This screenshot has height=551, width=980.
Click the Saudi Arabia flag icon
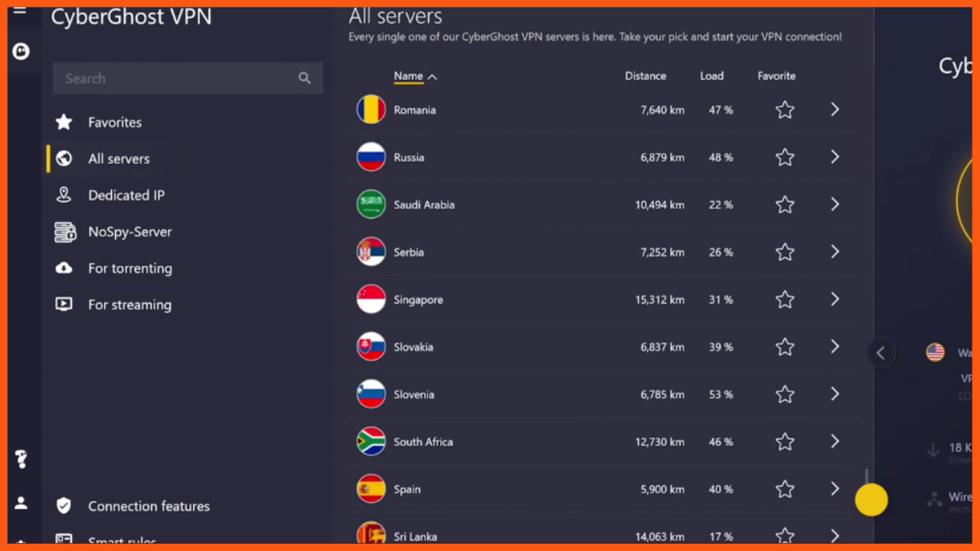pyautogui.click(x=371, y=204)
